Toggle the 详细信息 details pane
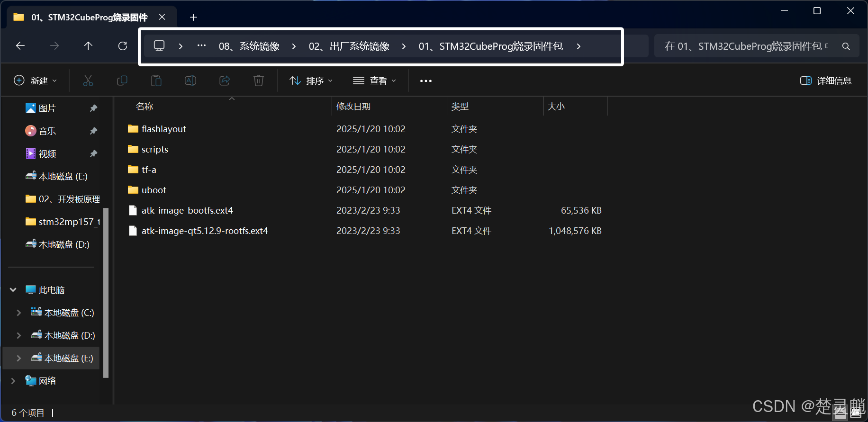 tap(826, 81)
